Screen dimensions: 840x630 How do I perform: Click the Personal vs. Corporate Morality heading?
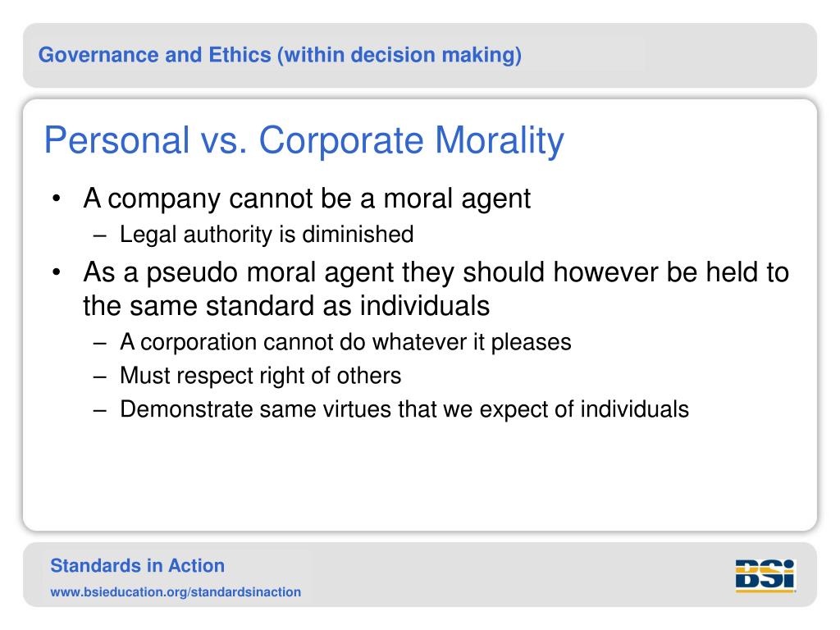304,140
